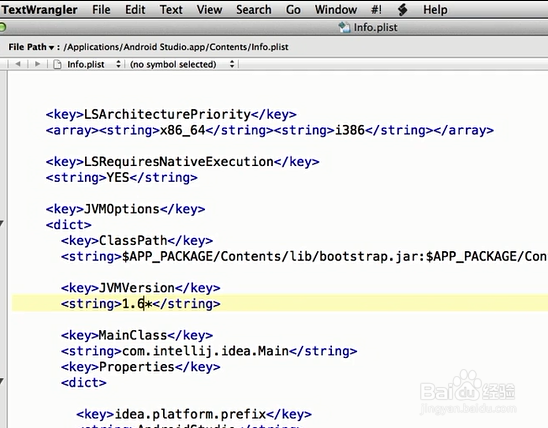Screen dimensions: 548x428
Task: Open the Text menu
Action: [x=171, y=9]
